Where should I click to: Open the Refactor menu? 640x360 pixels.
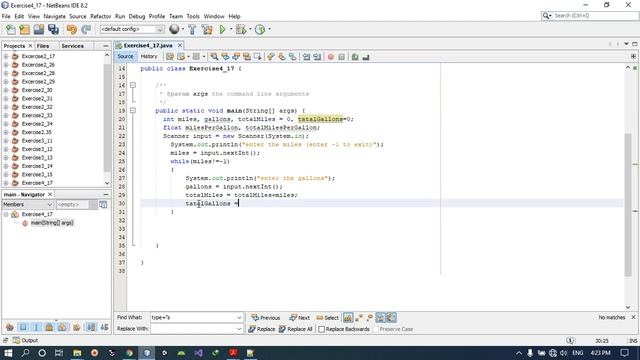[100, 16]
